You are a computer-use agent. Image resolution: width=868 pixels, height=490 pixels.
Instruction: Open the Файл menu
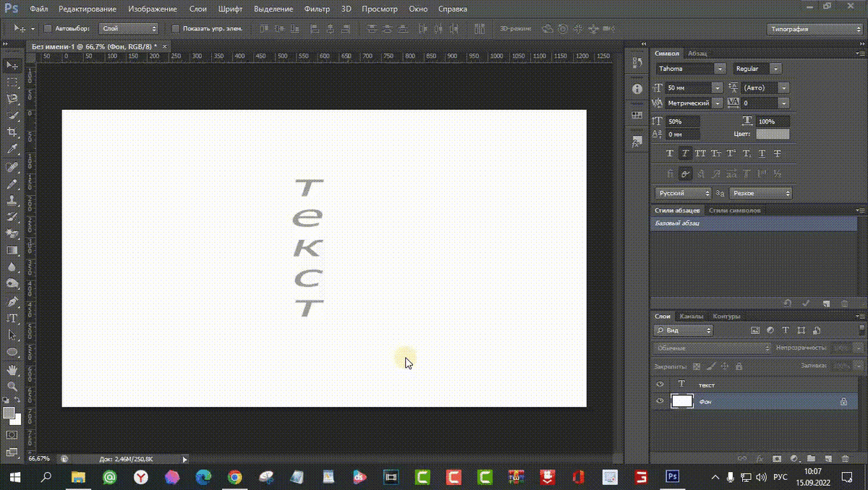click(x=40, y=9)
